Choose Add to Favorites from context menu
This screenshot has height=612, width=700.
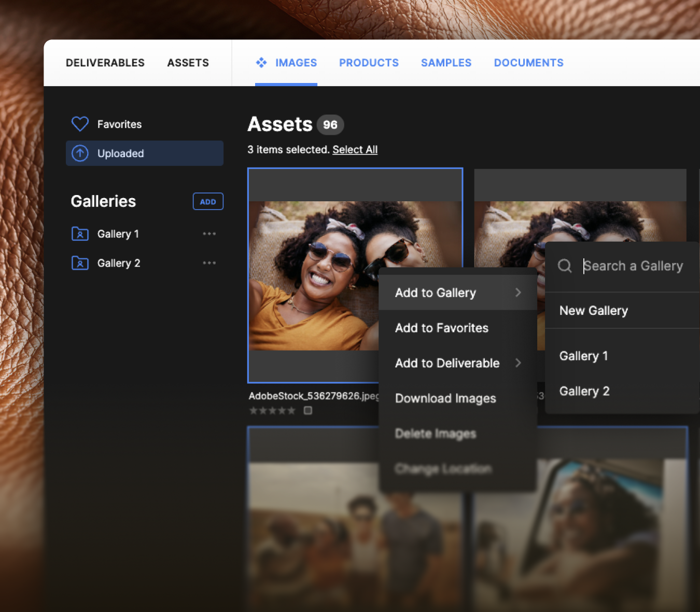pos(441,328)
